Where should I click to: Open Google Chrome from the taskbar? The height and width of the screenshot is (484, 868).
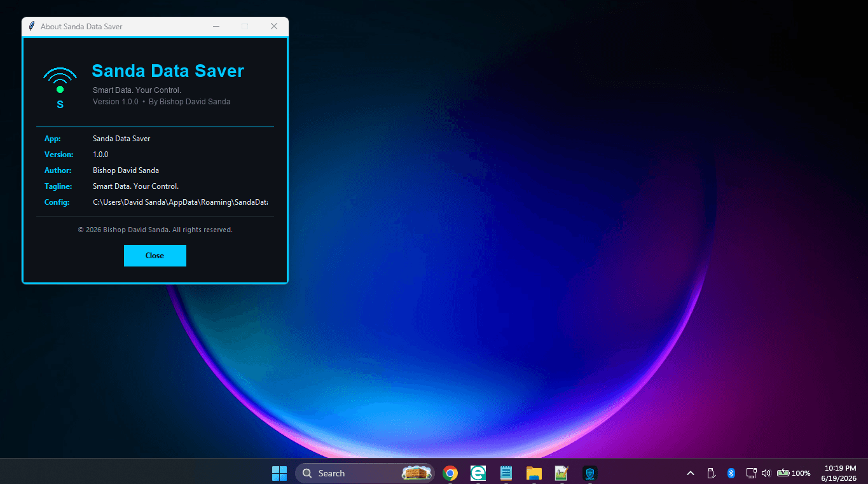tap(450, 473)
